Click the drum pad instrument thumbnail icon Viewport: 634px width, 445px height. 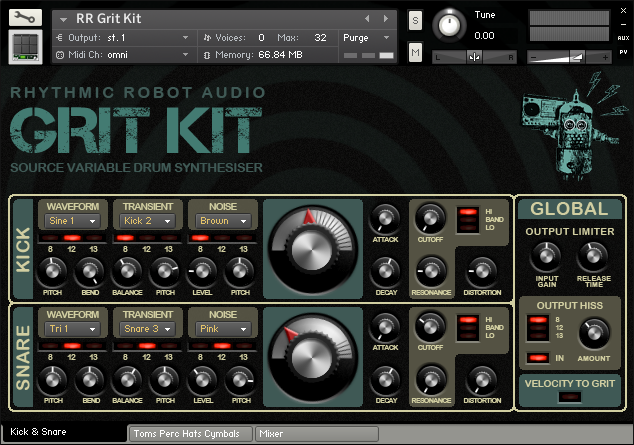pyautogui.click(x=25, y=47)
